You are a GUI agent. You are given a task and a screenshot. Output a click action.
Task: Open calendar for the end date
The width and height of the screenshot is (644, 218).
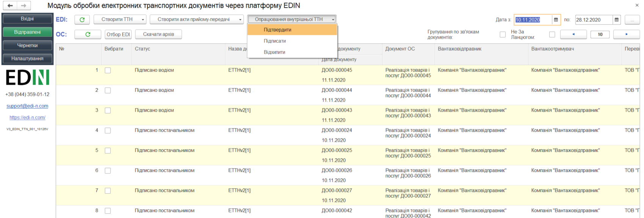pyautogui.click(x=617, y=20)
